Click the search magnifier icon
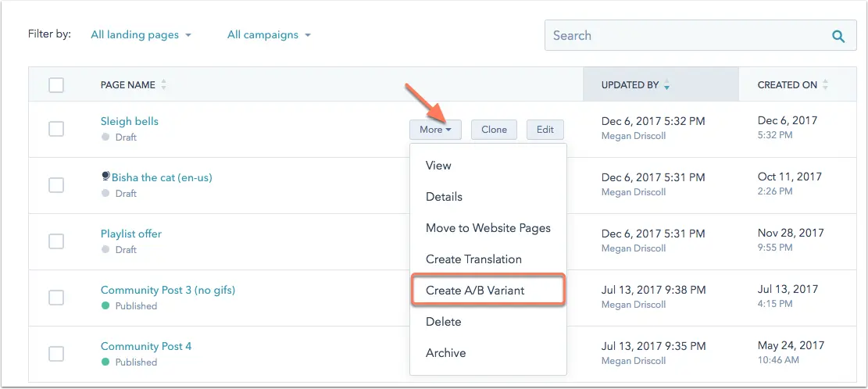868x389 pixels. pyautogui.click(x=838, y=36)
